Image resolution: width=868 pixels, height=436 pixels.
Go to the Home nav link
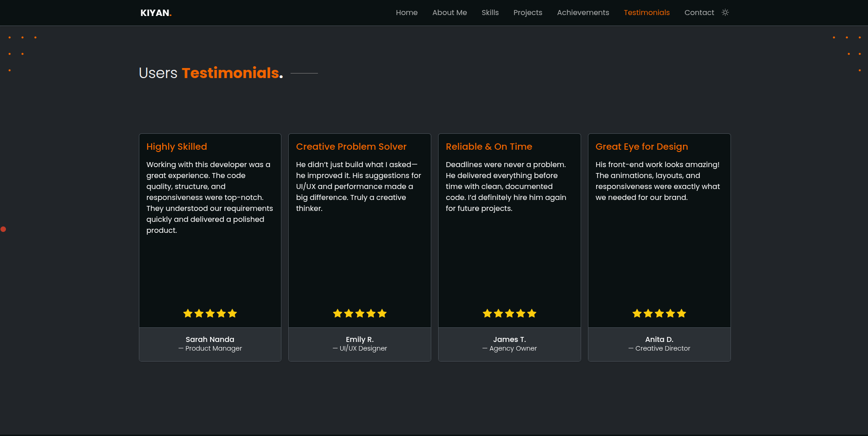pyautogui.click(x=407, y=13)
